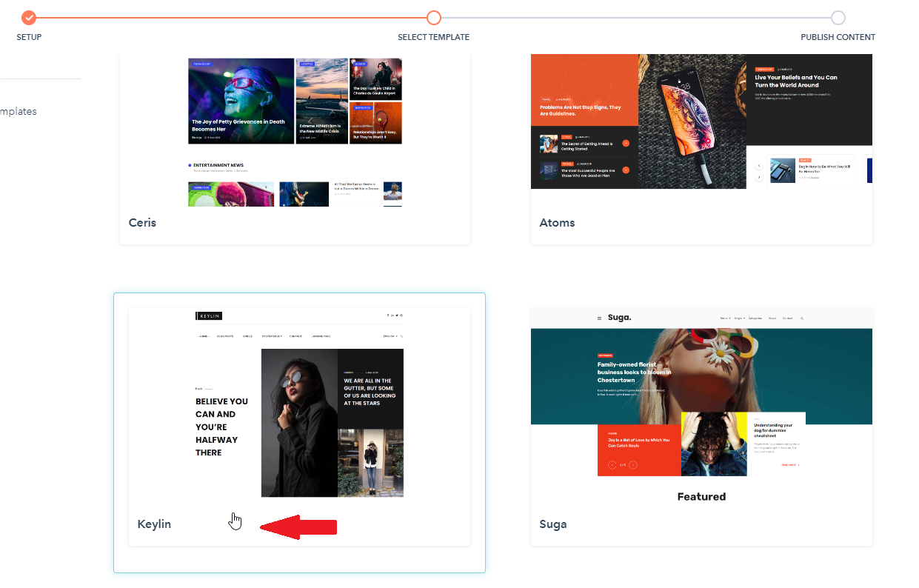Open the PUBLISH CONTENT step label
Viewport: 919px width, 588px height.
(838, 37)
